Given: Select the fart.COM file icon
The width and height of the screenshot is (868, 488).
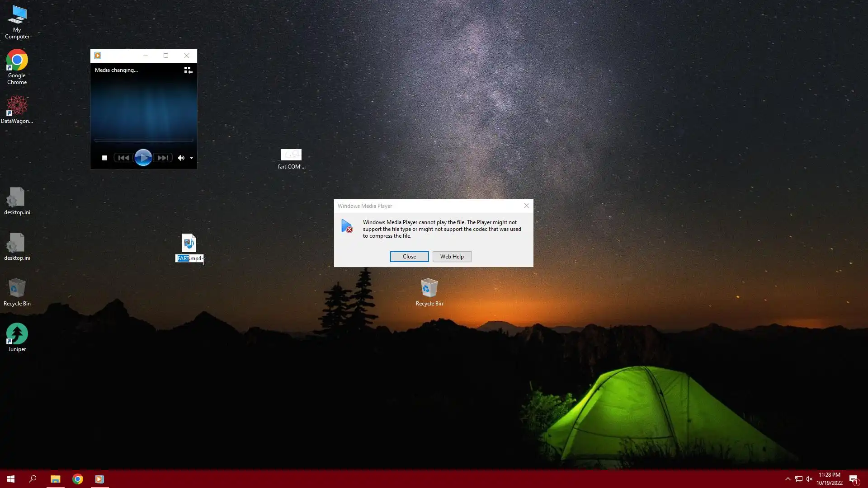Looking at the screenshot, I should pos(291,155).
